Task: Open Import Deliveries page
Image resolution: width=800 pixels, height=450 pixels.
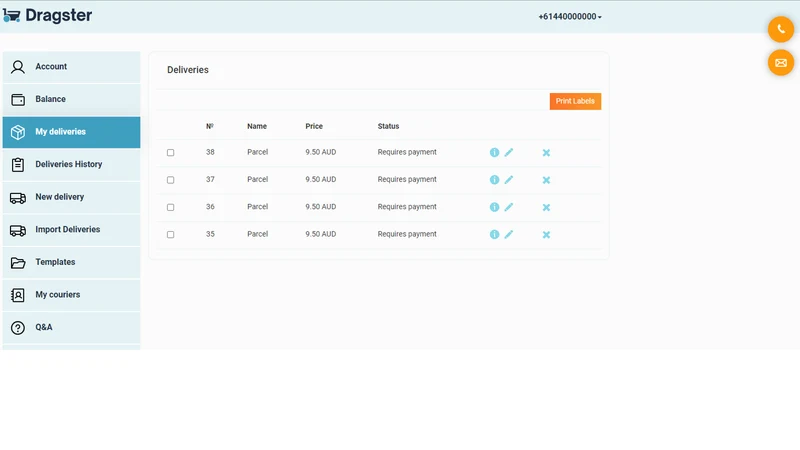Action: [71, 230]
